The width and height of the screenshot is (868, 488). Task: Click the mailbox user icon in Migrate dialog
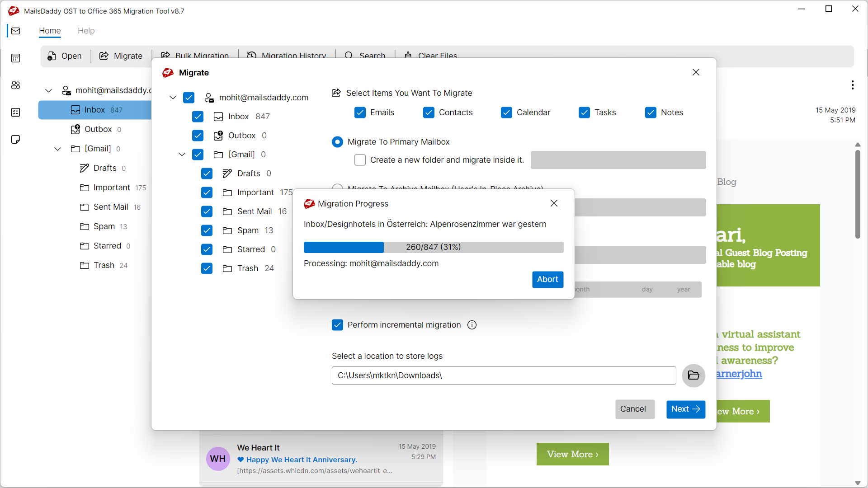(209, 98)
